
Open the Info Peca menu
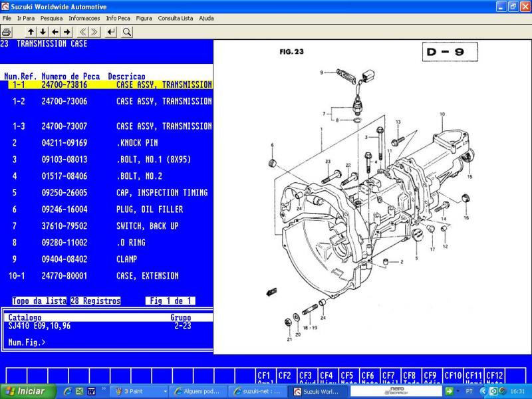pos(118,19)
